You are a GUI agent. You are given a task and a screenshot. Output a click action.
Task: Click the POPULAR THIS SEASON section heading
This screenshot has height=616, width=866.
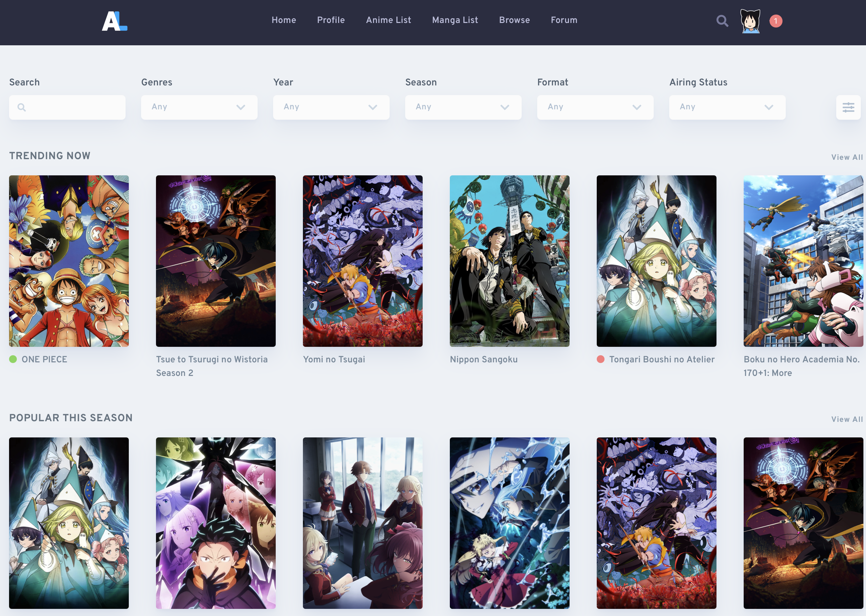click(x=71, y=418)
